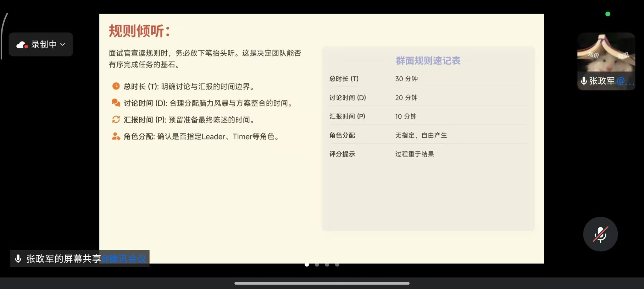This screenshot has width=644, height=289.
Task: Click the microphone icon beside 张政军's name
Action: click(x=584, y=81)
